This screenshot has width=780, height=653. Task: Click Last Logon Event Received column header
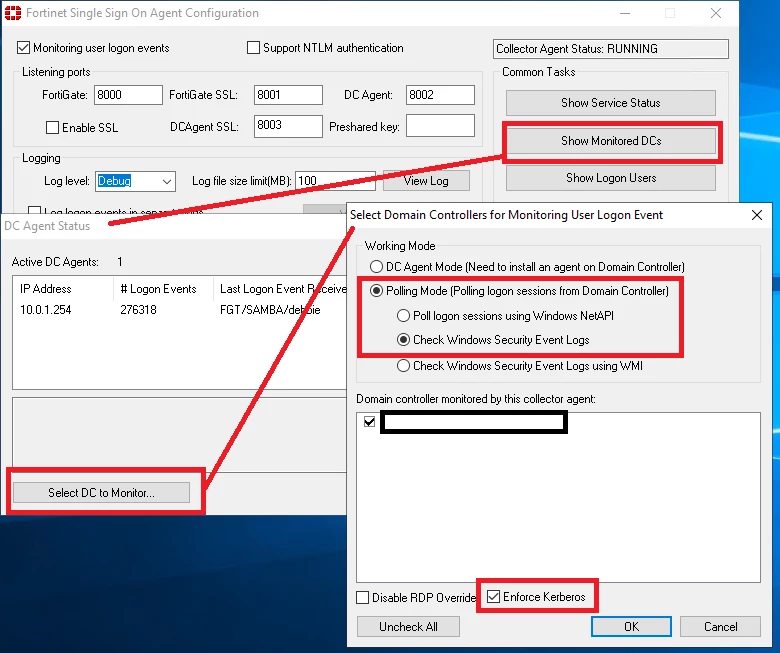tap(280, 289)
